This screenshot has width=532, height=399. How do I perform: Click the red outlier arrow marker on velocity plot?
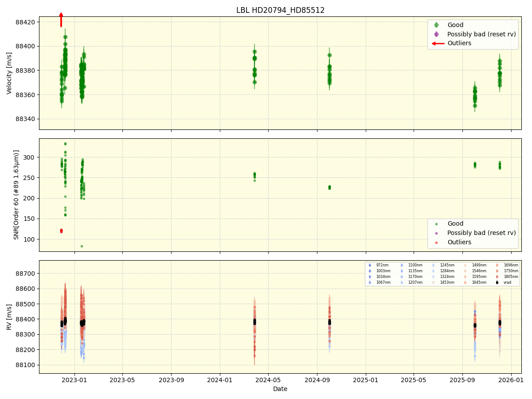pyautogui.click(x=61, y=20)
